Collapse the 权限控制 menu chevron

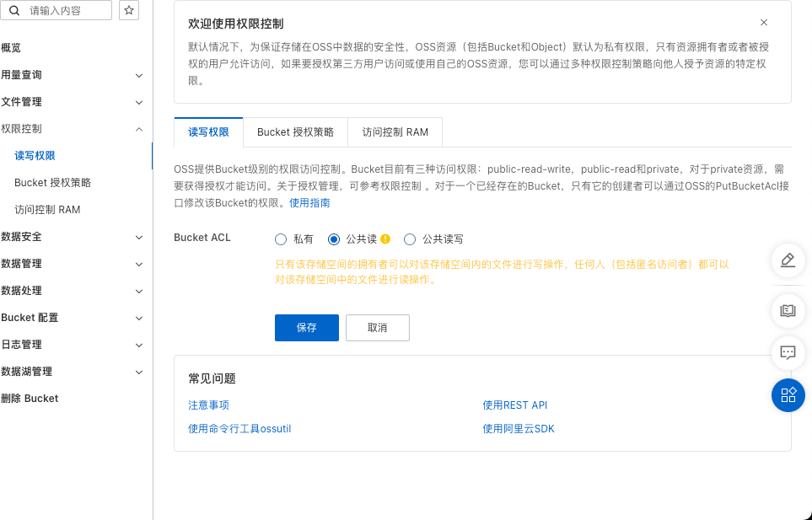pyautogui.click(x=139, y=129)
